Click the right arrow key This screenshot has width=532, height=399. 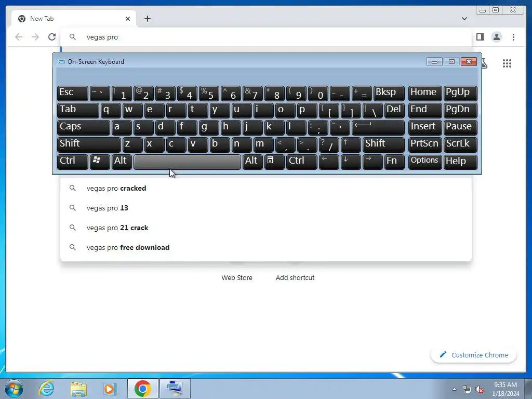point(373,162)
